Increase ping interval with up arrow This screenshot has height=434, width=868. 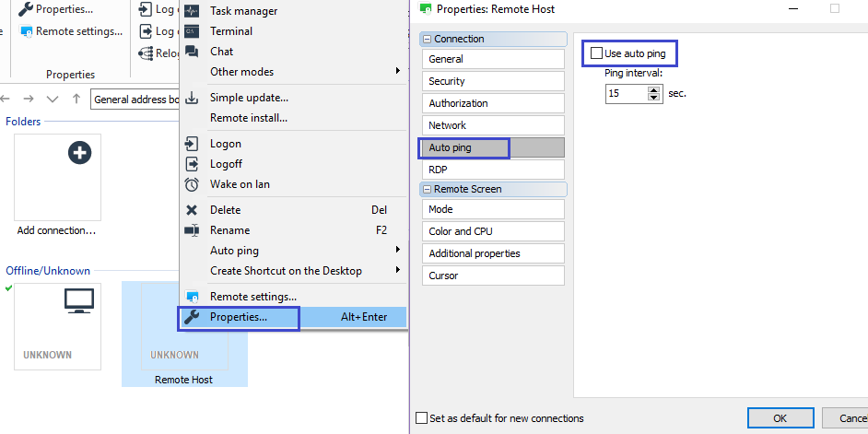point(654,89)
